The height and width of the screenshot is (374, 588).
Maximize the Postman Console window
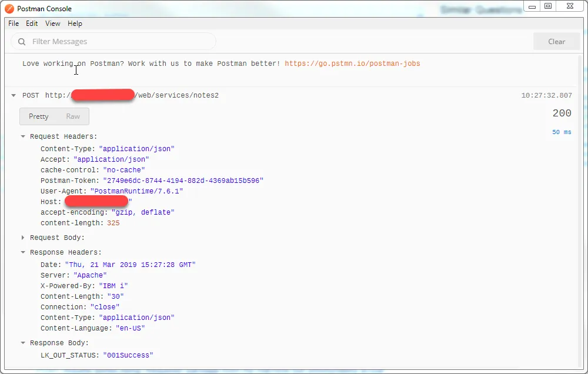tap(548, 6)
